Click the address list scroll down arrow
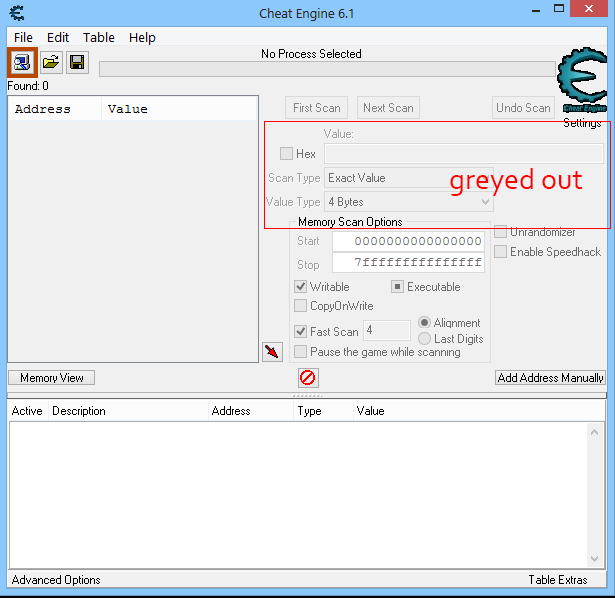Image resolution: width=615 pixels, height=598 pixels. pos(595,558)
